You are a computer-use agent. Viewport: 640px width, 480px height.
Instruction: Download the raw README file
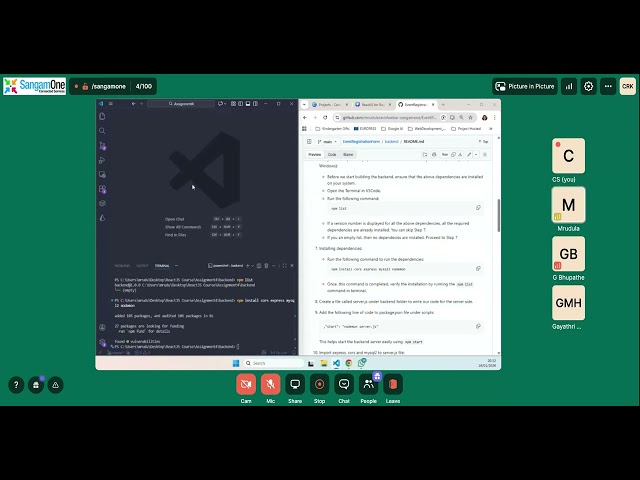[x=460, y=155]
